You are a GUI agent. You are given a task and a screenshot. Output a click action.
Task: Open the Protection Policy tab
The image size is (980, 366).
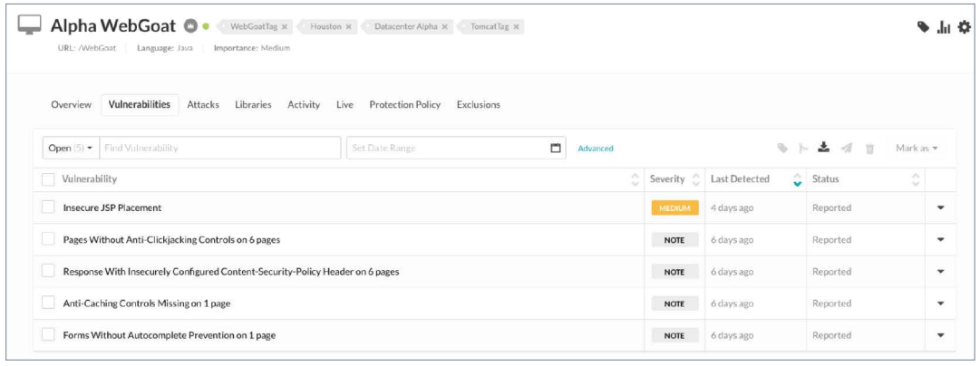(404, 104)
